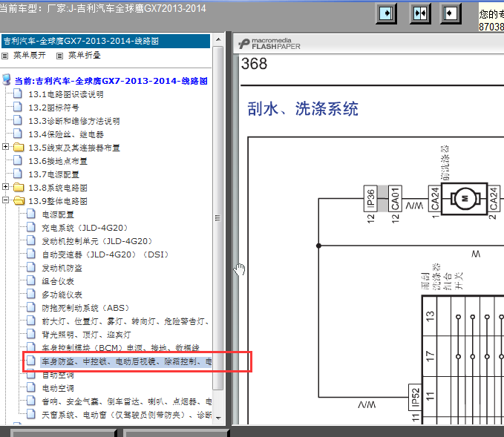The width and height of the screenshot is (504, 437).
Task: Expand the 13.8系统电路图 folder
Action: coord(5,187)
